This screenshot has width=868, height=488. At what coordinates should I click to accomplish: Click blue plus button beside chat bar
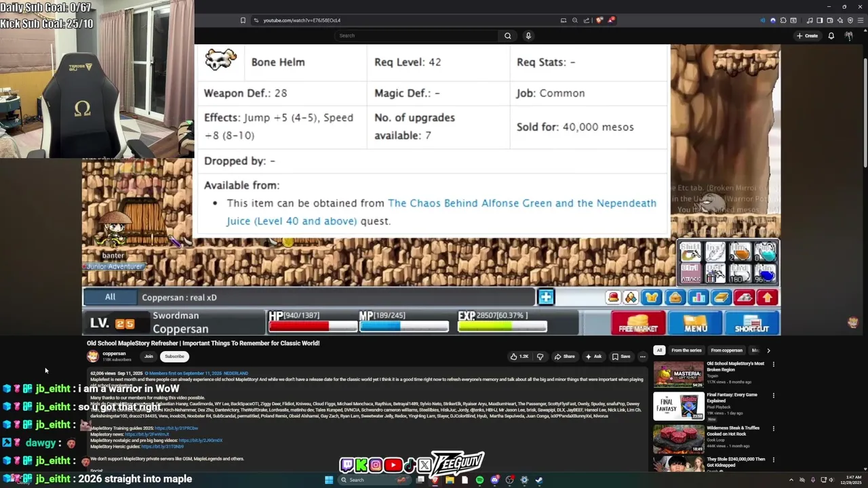point(546,297)
